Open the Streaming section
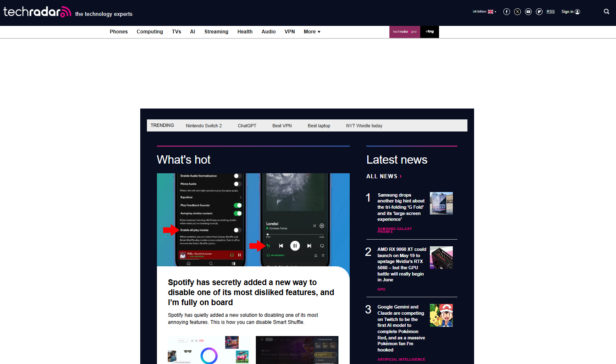Screen dimensions: 616x364 pyautogui.click(x=216, y=32)
